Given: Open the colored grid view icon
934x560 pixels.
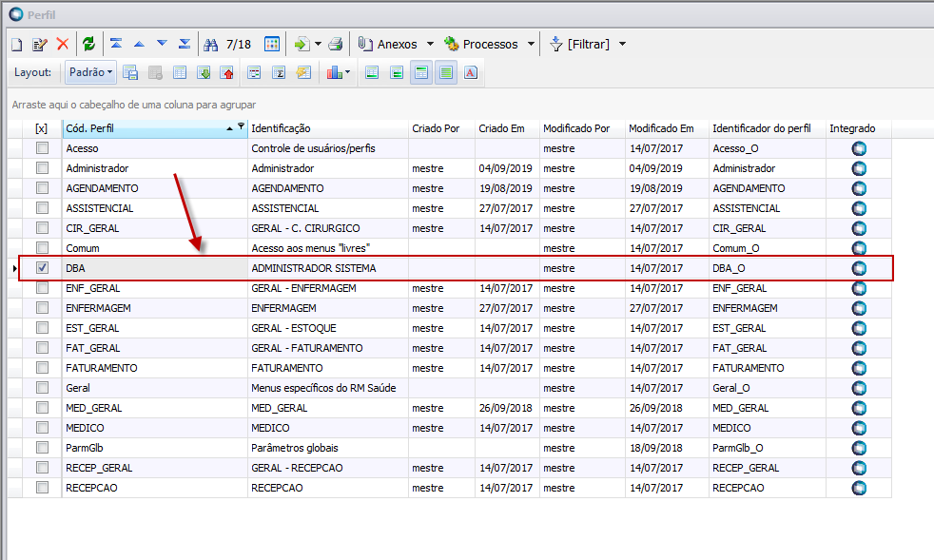Looking at the screenshot, I should [x=272, y=44].
